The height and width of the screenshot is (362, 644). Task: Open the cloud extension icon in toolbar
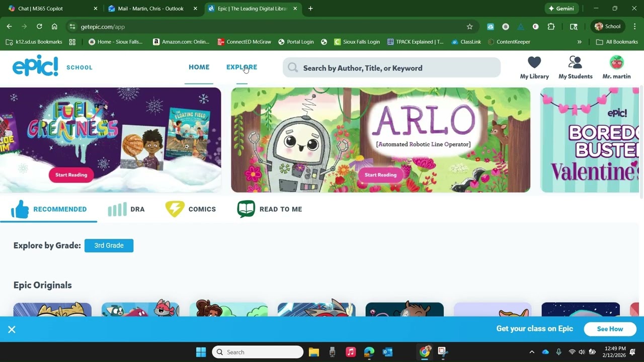click(x=491, y=27)
